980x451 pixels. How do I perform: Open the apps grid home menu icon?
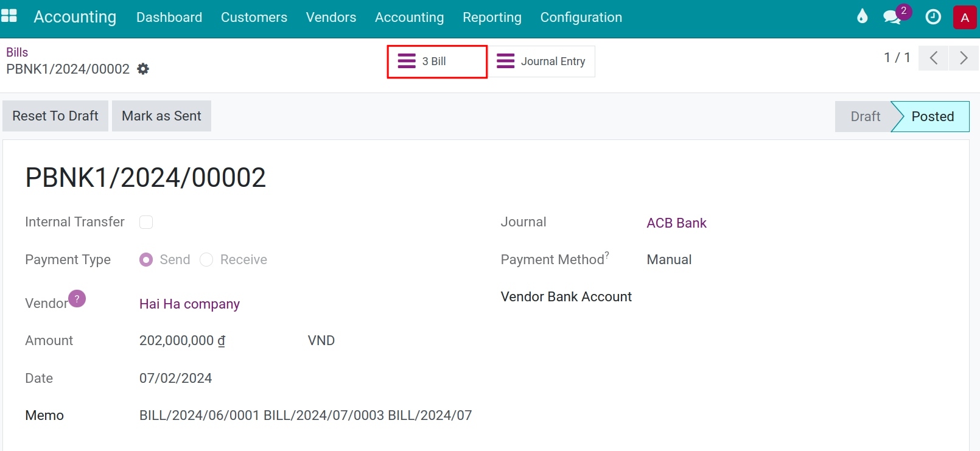click(x=9, y=16)
